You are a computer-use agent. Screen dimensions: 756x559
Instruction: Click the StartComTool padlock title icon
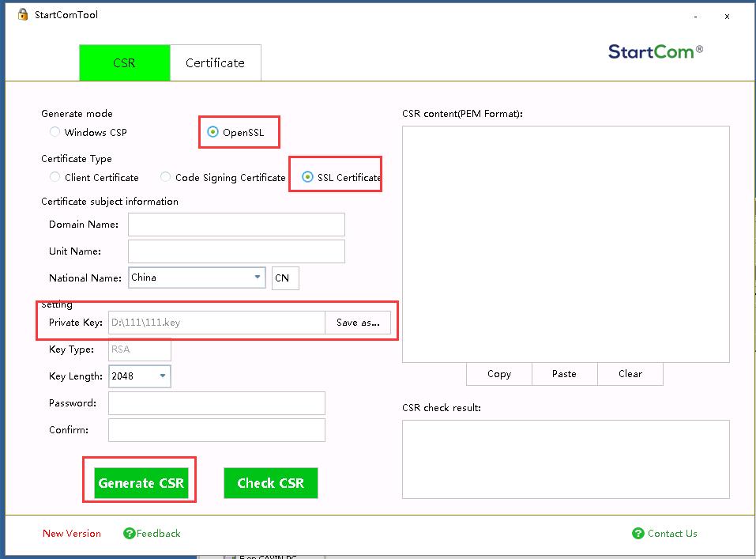(22, 14)
